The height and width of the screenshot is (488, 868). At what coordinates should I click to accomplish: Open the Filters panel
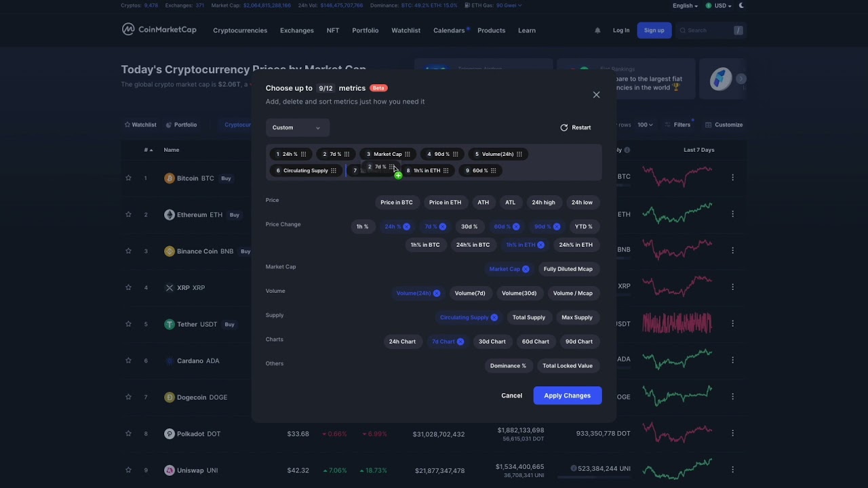pos(677,125)
